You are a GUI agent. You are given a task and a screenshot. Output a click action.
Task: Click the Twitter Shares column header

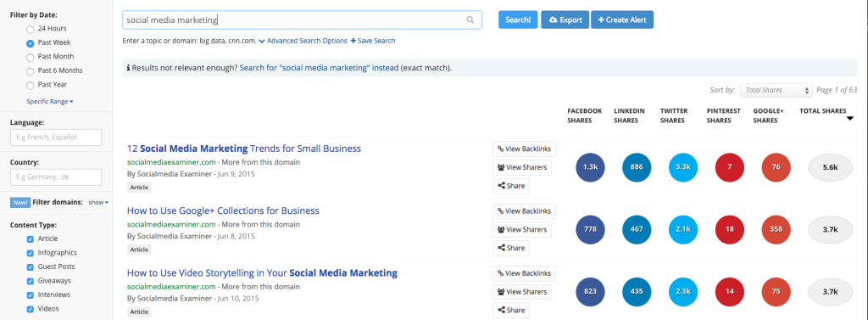[x=674, y=115]
